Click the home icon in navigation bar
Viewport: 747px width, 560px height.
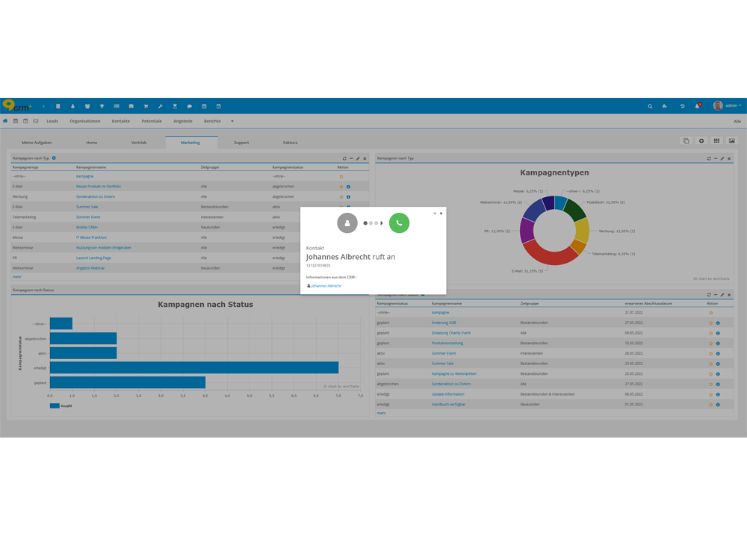(6, 121)
